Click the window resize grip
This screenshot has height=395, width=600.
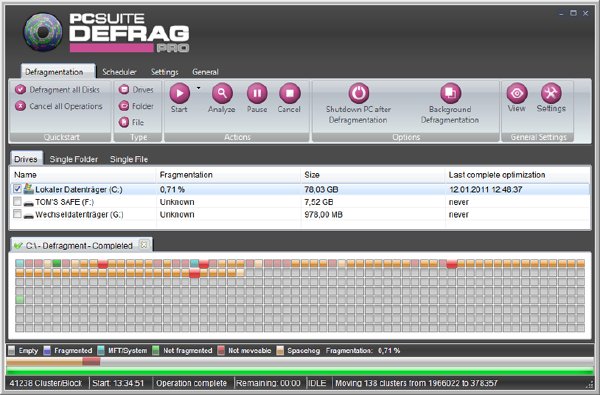coord(590,385)
